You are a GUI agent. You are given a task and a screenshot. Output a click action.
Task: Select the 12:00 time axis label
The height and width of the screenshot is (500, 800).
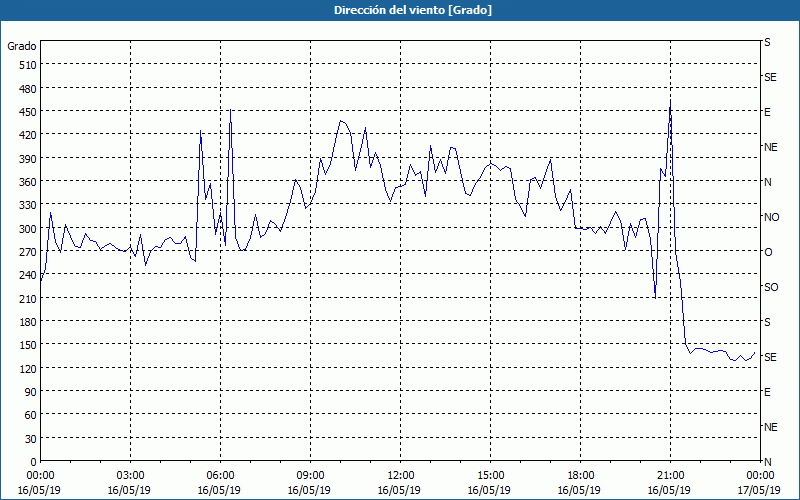click(401, 476)
